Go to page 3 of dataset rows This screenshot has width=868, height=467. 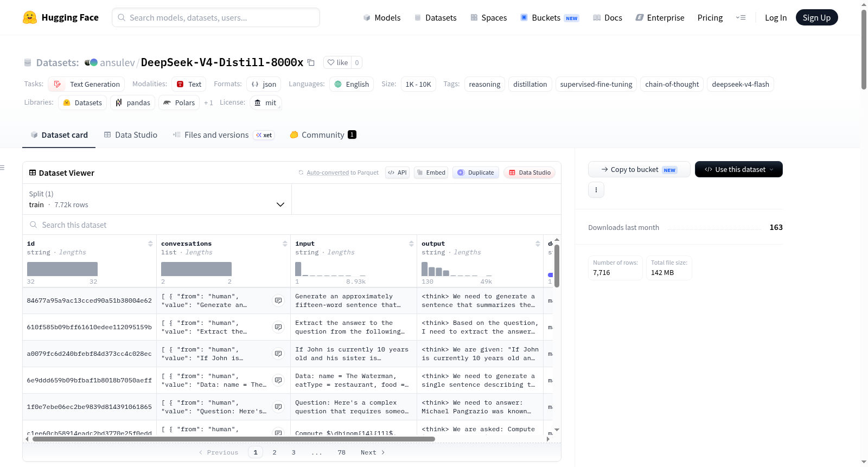(x=293, y=452)
